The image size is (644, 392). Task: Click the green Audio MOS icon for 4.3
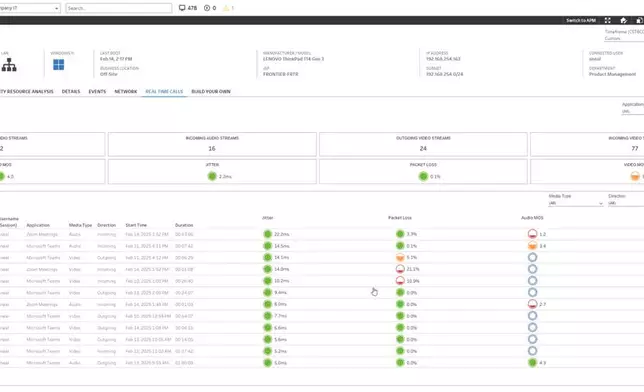pyautogui.click(x=532, y=363)
